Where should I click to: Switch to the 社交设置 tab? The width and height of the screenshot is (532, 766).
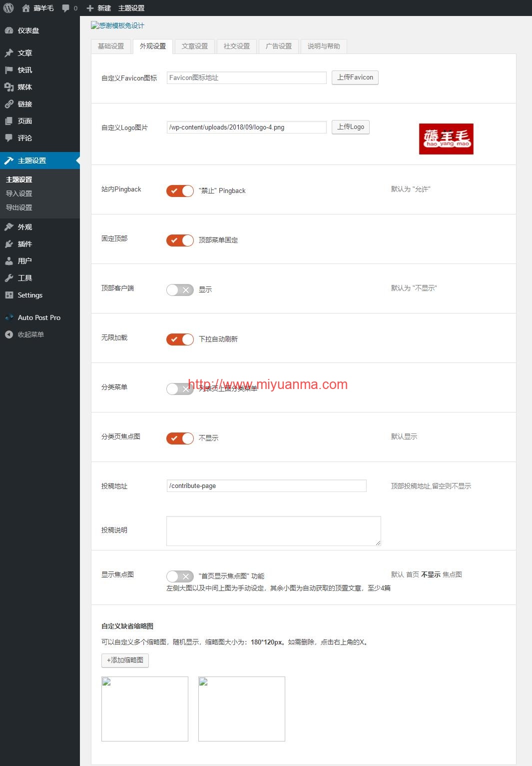pyautogui.click(x=237, y=46)
